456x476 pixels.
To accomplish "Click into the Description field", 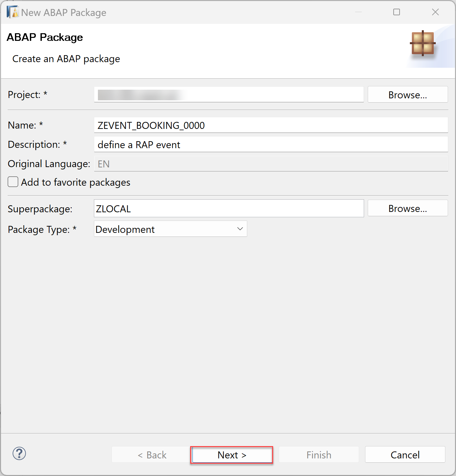I will point(271,144).
